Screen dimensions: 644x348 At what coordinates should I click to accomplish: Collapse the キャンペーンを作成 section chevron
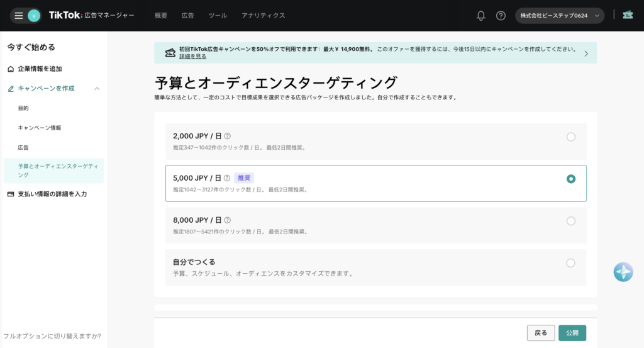[x=97, y=88]
